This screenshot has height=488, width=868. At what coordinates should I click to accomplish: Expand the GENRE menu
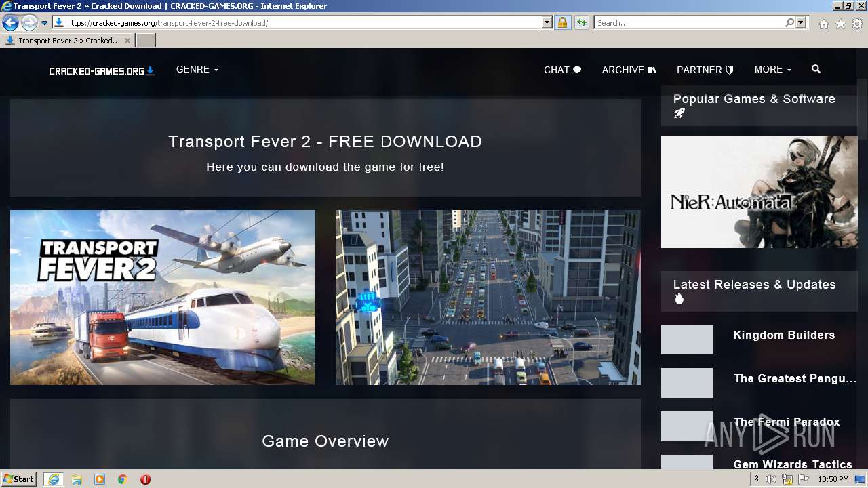coord(197,70)
